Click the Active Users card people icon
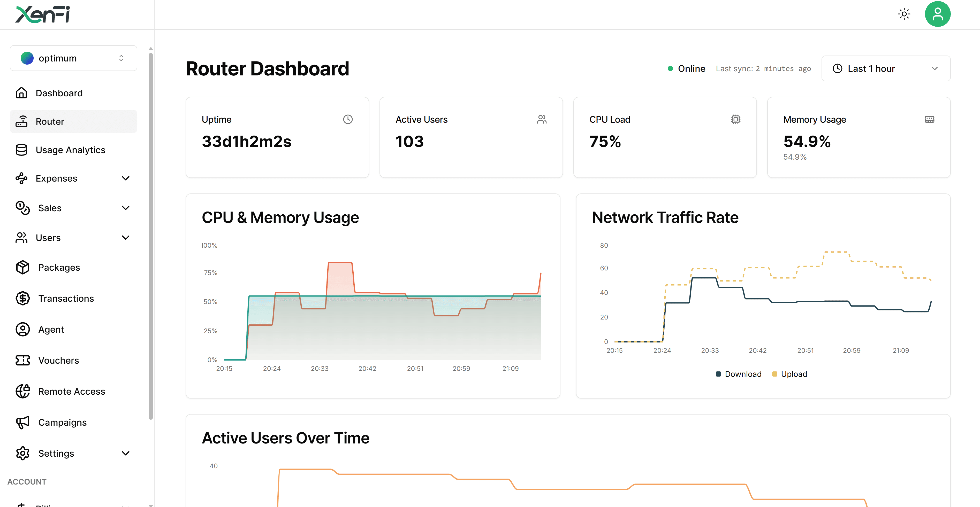 pyautogui.click(x=542, y=120)
